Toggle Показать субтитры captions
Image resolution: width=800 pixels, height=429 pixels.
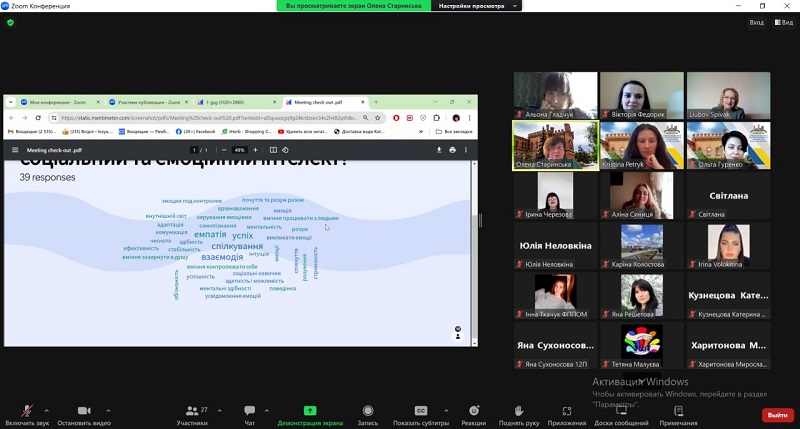pos(421,411)
